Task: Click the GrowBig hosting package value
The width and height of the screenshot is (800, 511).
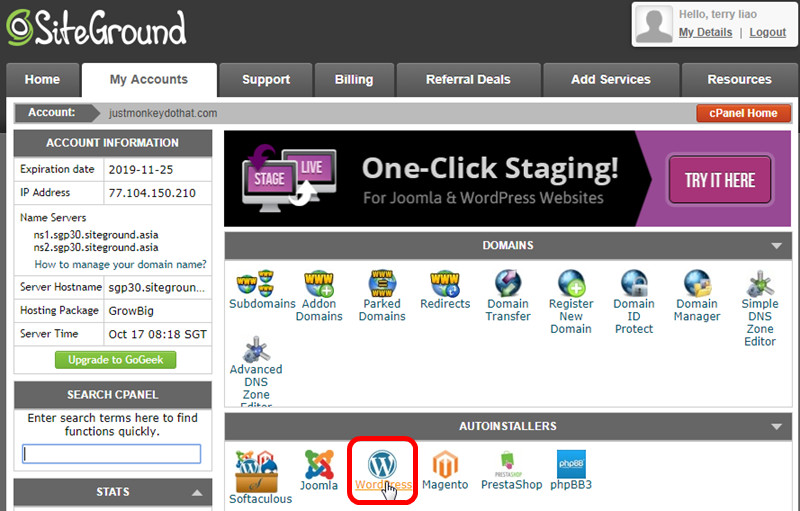Action: tap(131, 311)
